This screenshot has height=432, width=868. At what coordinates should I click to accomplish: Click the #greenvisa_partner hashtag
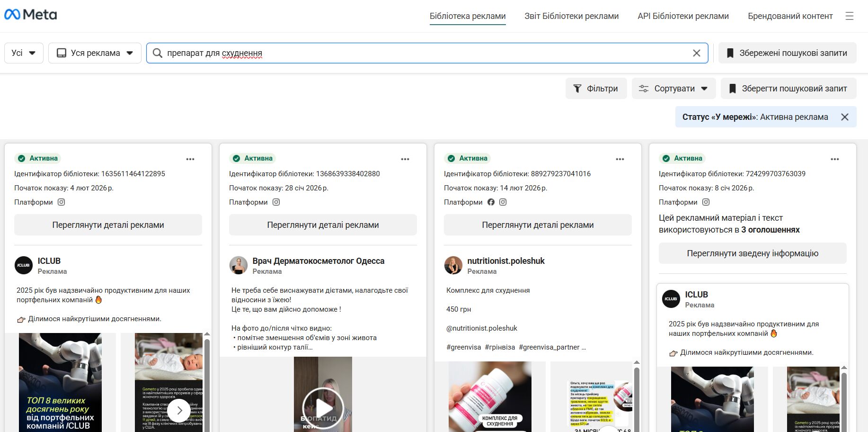tap(549, 347)
